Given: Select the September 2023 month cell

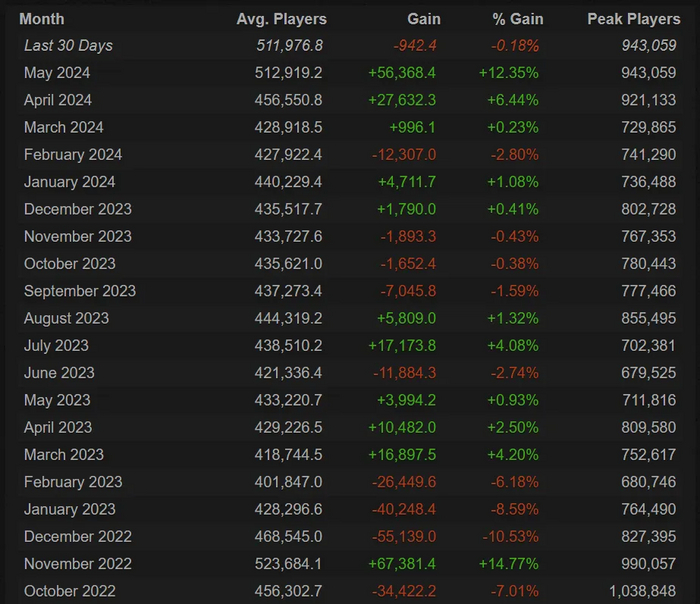Looking at the screenshot, I should pyautogui.click(x=80, y=291).
